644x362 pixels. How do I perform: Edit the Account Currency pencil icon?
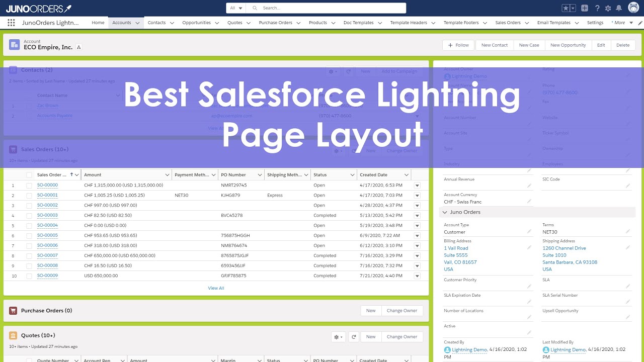pos(529,201)
